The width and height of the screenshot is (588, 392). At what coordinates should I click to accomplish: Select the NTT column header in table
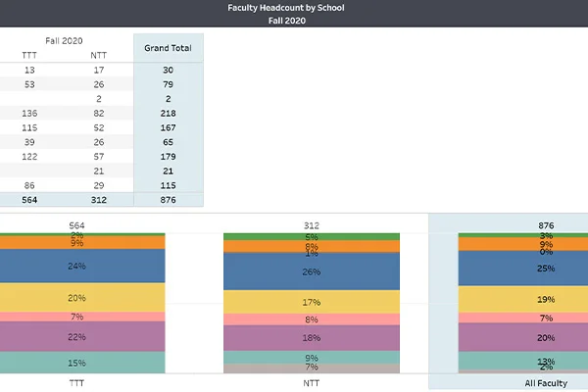pos(98,55)
